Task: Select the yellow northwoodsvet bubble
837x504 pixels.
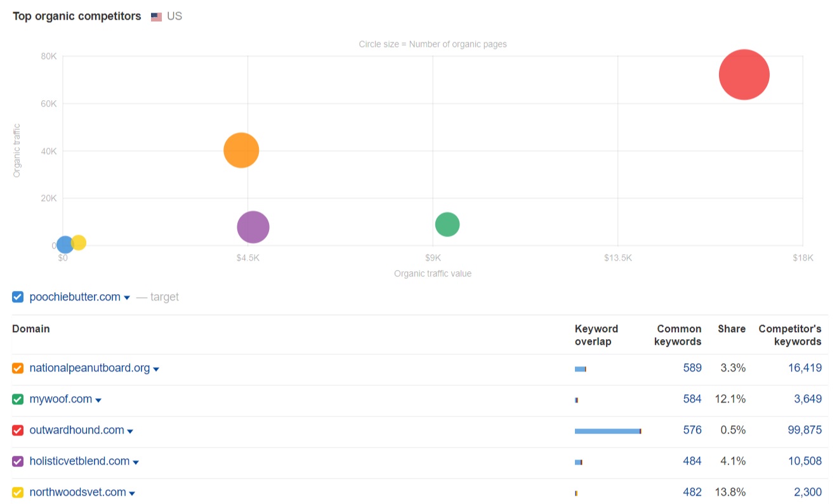Action: point(79,242)
